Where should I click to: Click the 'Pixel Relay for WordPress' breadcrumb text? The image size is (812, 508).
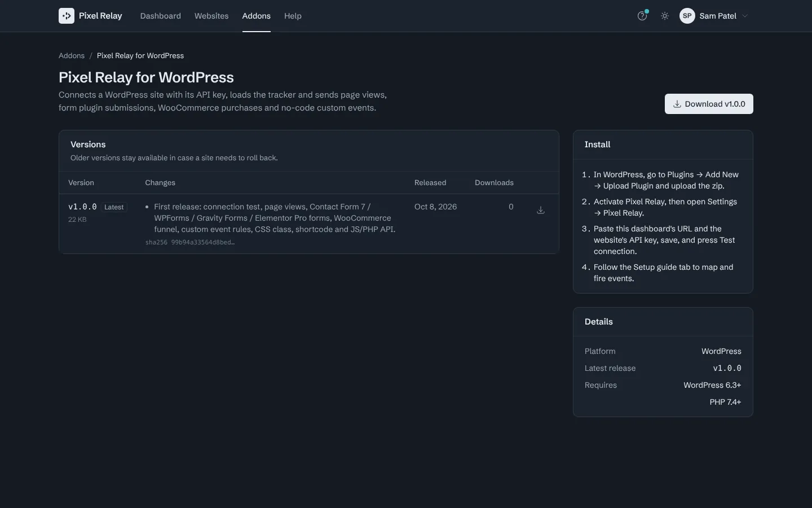140,55
